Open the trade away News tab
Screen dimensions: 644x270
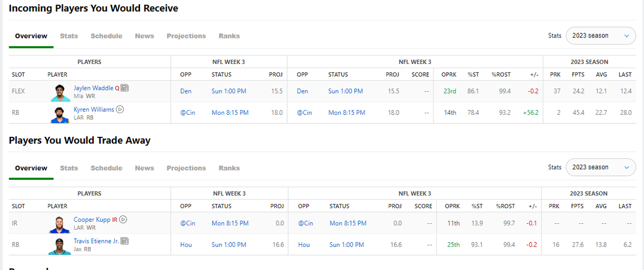[x=144, y=168]
